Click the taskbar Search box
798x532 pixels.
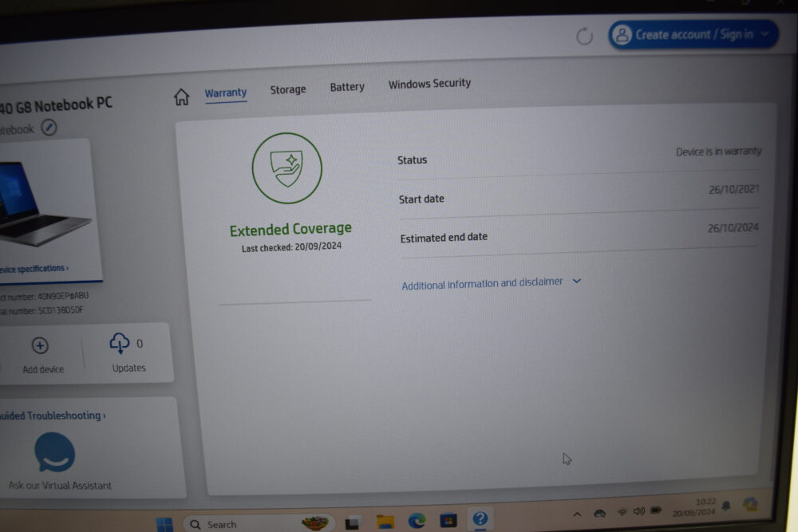coord(259,523)
